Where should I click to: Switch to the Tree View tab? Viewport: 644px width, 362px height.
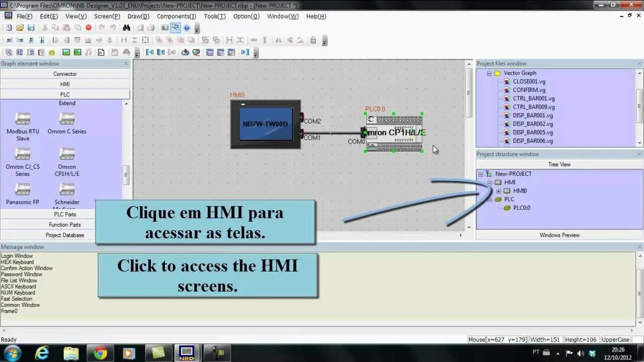[559, 164]
